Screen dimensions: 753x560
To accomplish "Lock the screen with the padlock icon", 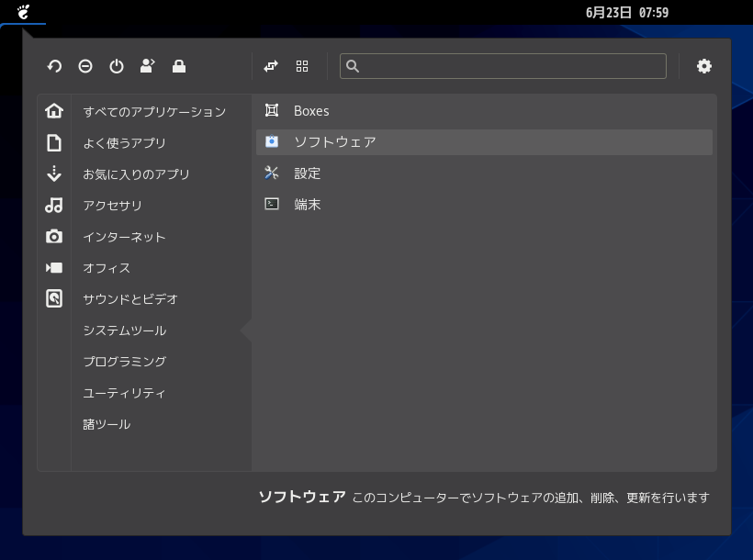I will [179, 66].
